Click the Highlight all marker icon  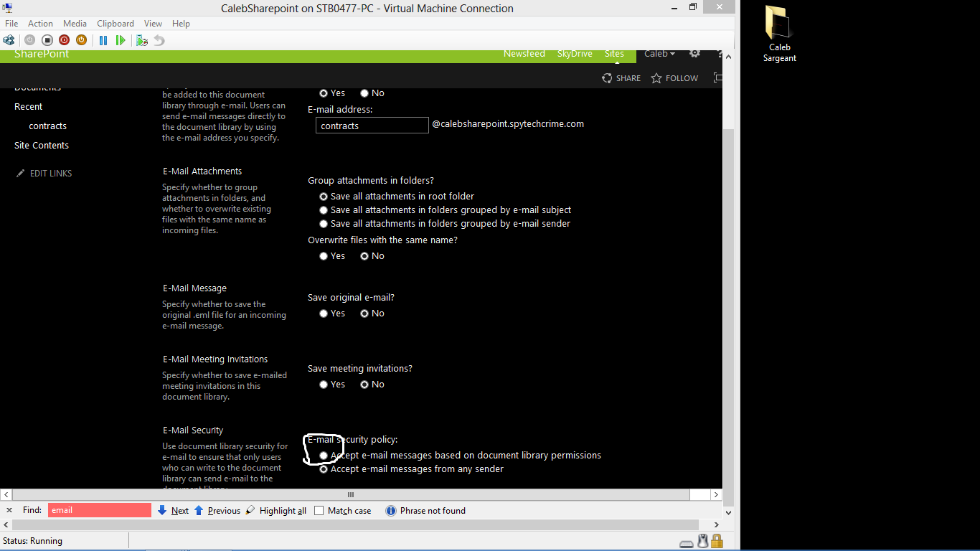tap(250, 510)
